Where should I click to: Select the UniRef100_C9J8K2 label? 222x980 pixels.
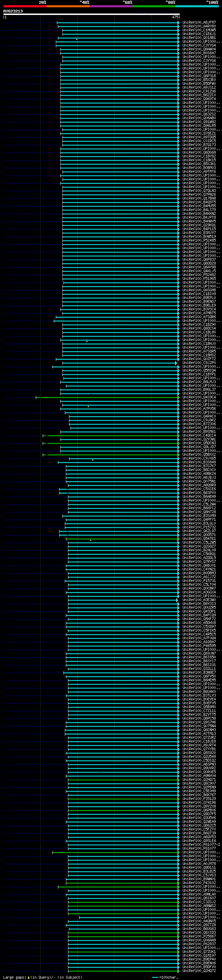(x=199, y=420)
